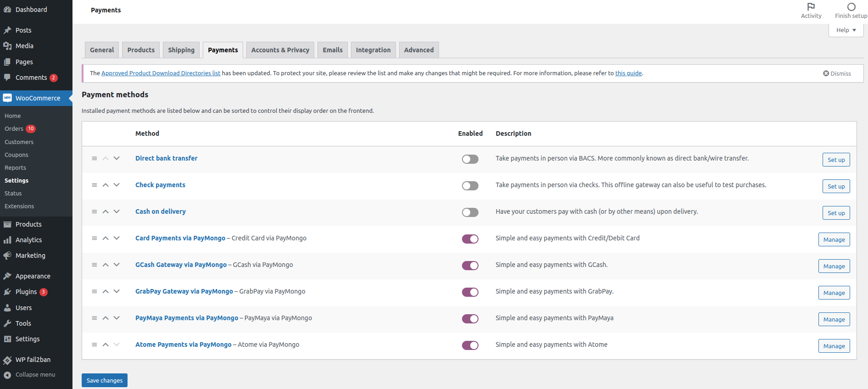Open Approved Product Download Directories list link

(161, 73)
